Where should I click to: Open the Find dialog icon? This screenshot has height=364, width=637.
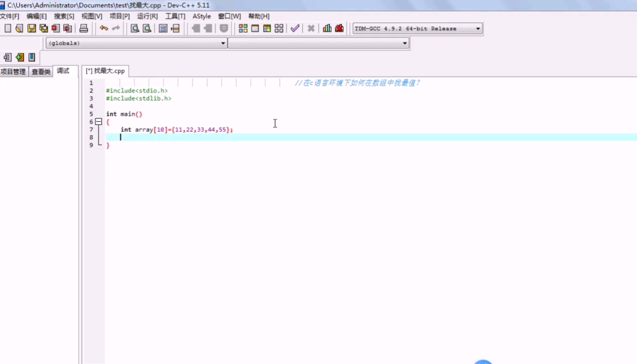[135, 28]
